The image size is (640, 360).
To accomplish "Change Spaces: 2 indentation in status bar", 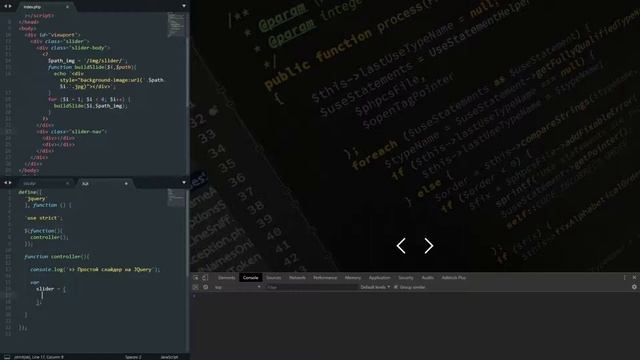I will point(133,357).
